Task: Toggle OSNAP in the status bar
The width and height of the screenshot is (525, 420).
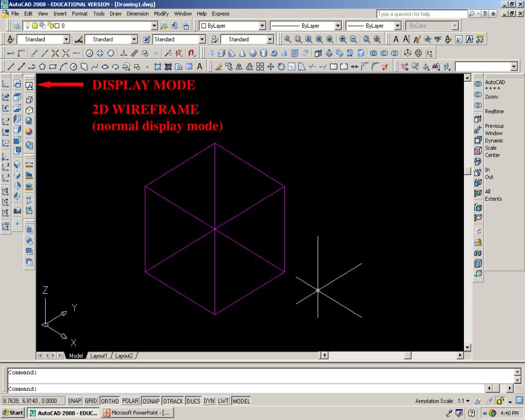Action: coord(151,401)
